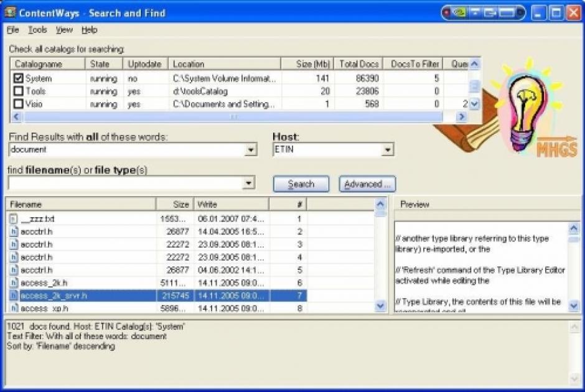The image size is (585, 392).
Task: Click the Preview pane vertical scrollbar thumb
Action: [x=574, y=240]
